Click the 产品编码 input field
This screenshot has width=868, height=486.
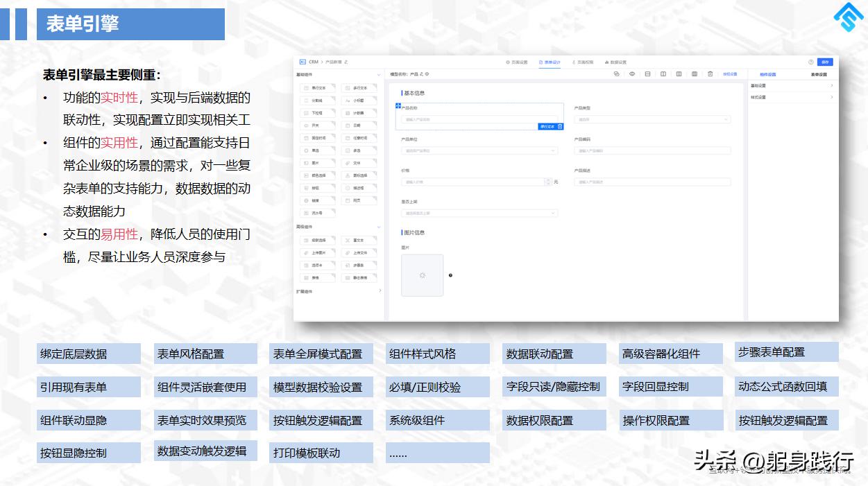point(652,150)
